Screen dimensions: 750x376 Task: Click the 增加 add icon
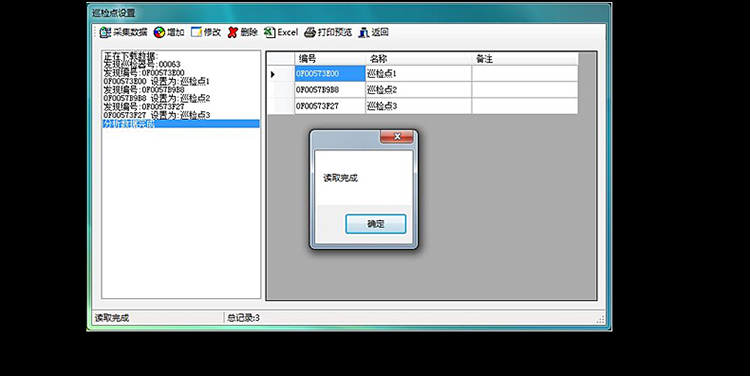pos(159,32)
